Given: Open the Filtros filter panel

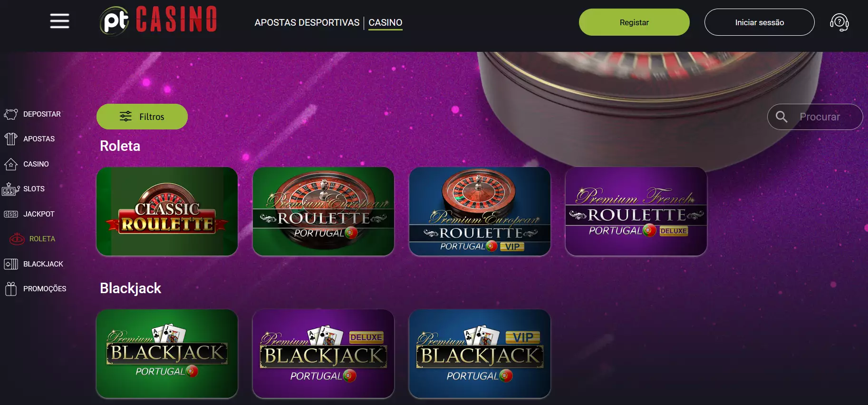Looking at the screenshot, I should [x=142, y=117].
